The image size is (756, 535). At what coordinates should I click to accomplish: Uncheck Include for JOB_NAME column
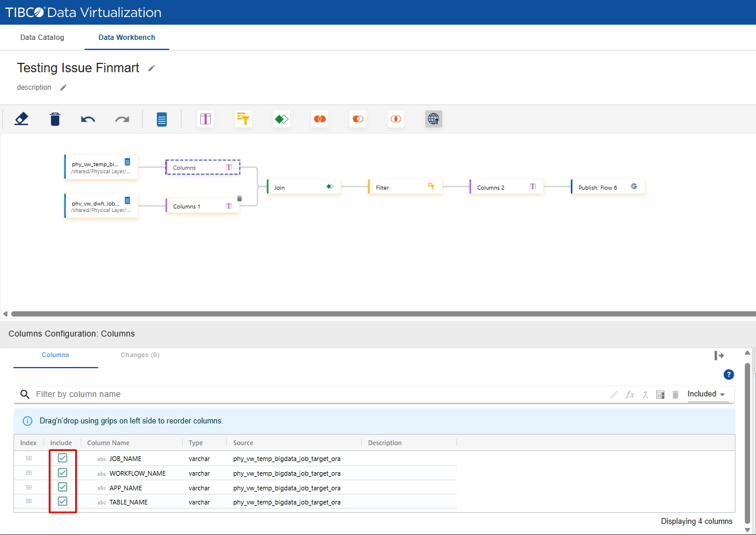click(63, 458)
